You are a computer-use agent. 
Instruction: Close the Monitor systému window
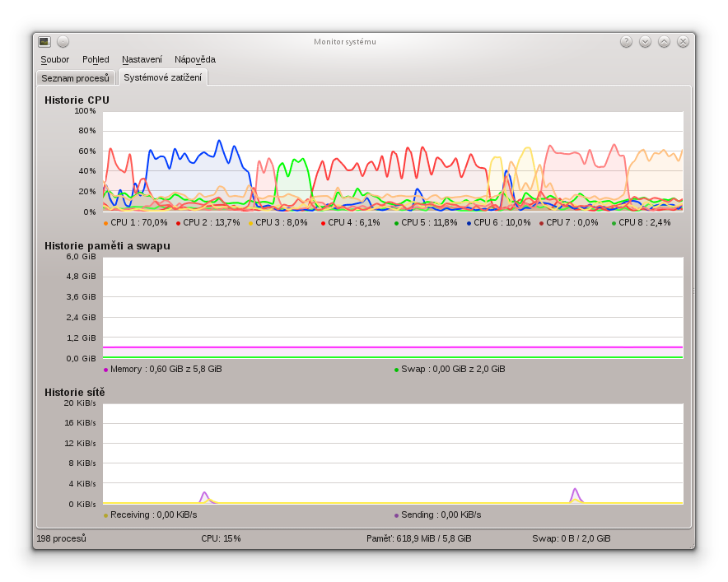click(683, 42)
